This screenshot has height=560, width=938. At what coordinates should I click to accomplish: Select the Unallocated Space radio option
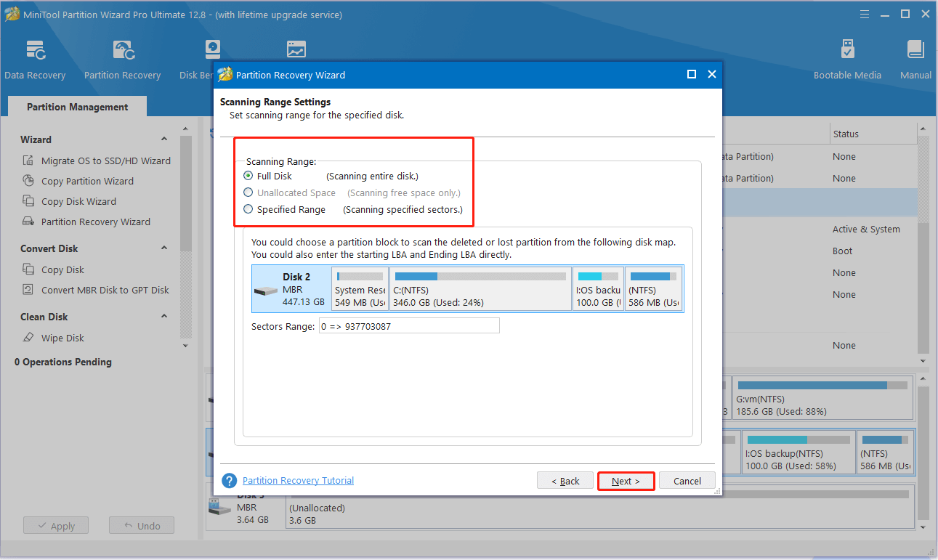[248, 192]
